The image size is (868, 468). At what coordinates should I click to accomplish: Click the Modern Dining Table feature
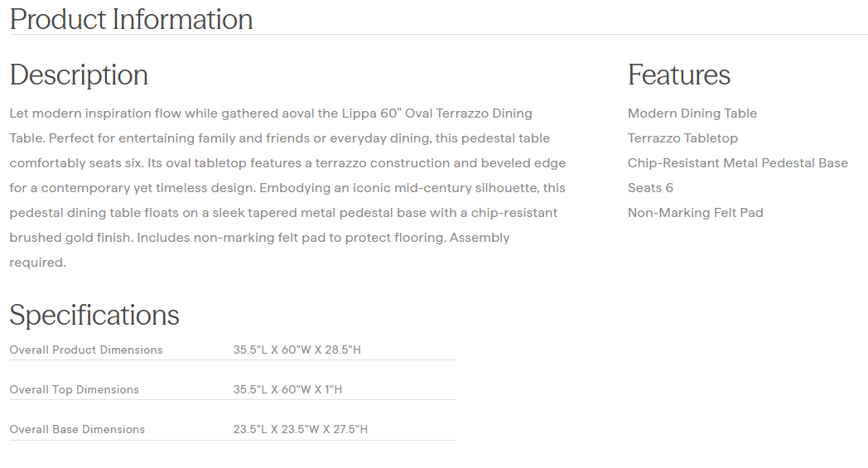click(692, 113)
